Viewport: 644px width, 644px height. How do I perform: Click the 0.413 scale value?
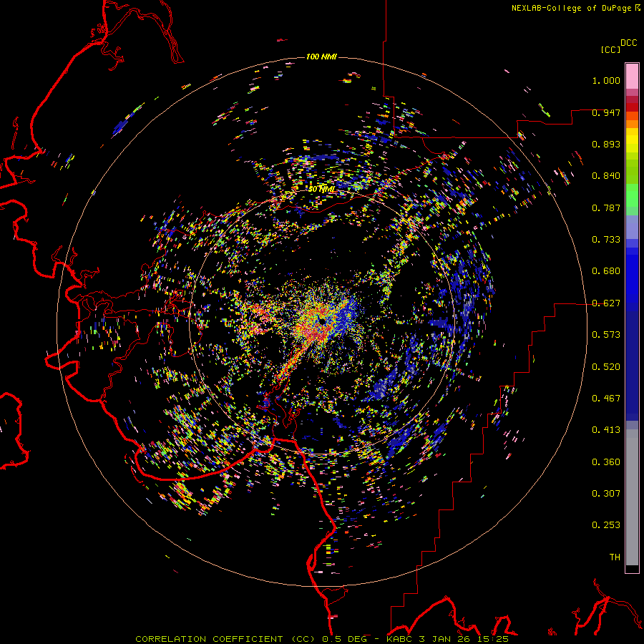(606, 430)
